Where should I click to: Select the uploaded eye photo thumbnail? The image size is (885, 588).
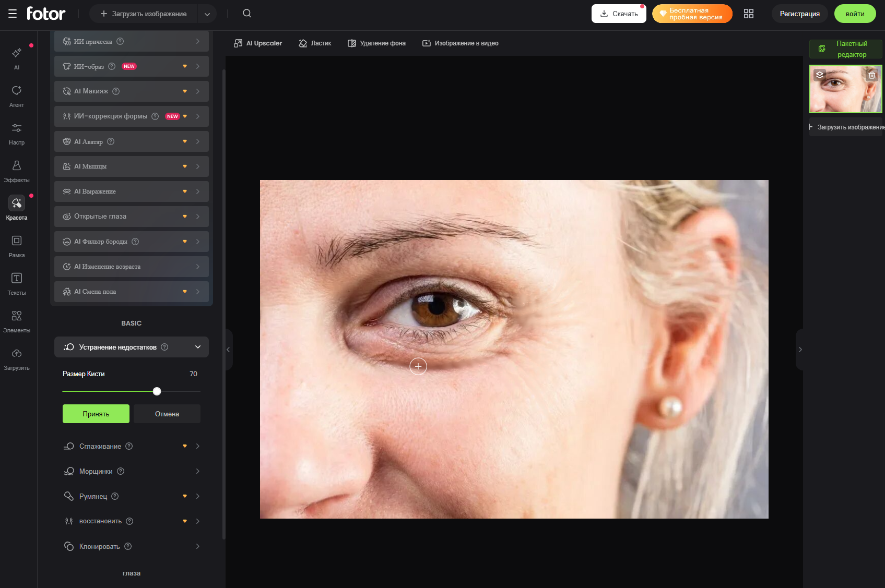[x=846, y=89]
